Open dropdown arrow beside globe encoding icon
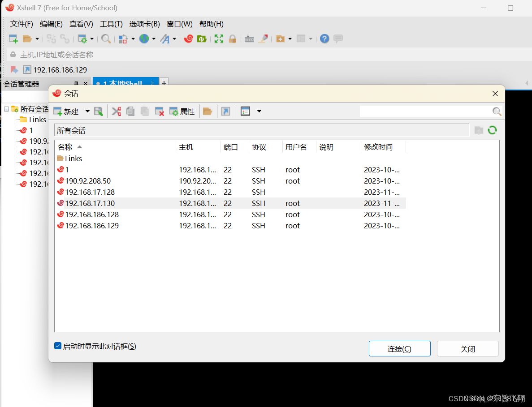 [x=154, y=39]
